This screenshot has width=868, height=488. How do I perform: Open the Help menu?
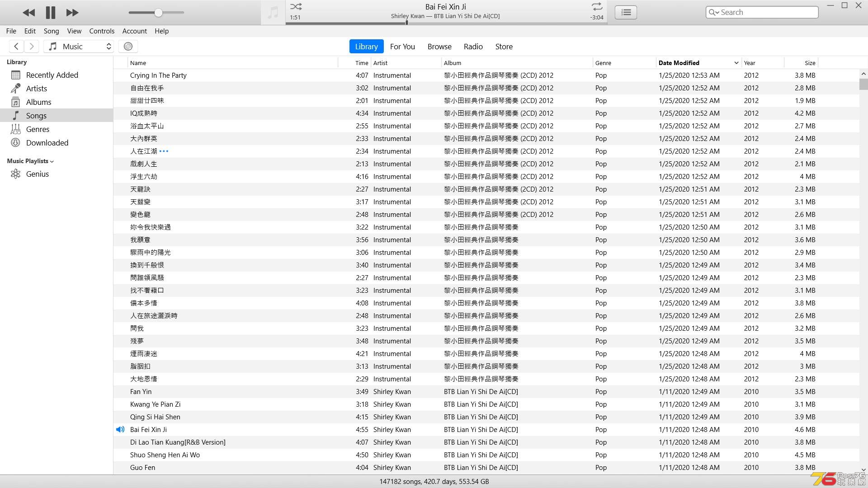(x=161, y=31)
